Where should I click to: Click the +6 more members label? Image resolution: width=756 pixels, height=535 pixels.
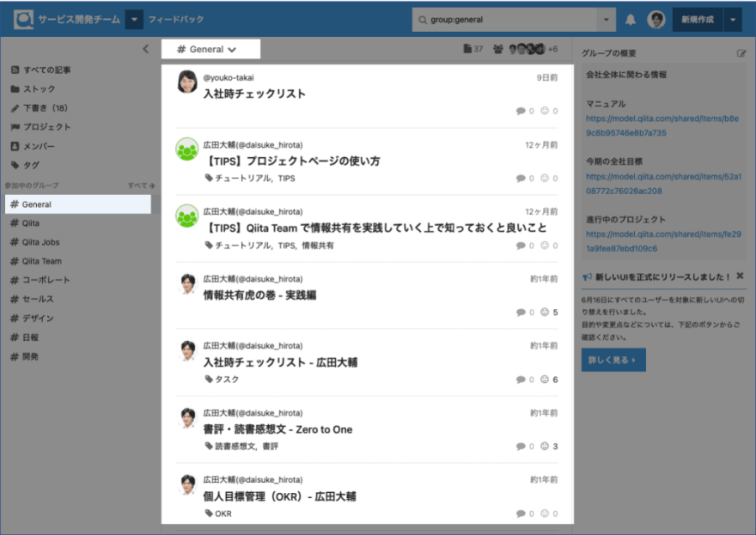point(552,49)
